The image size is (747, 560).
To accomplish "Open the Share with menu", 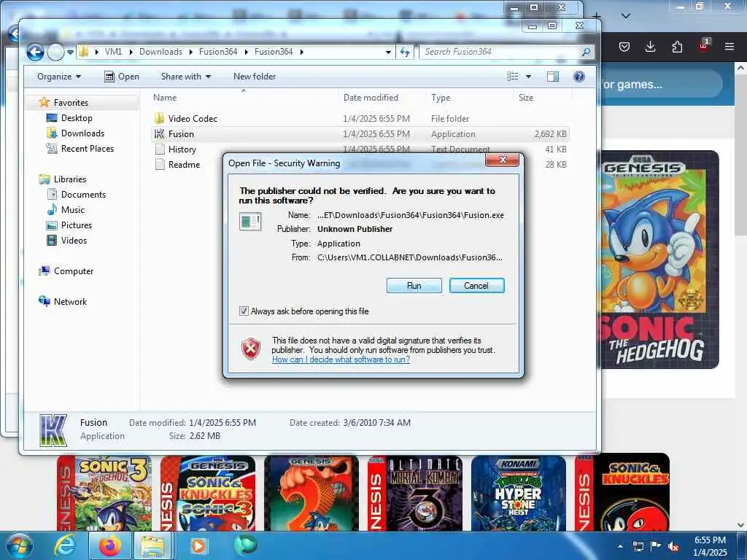I will click(186, 76).
